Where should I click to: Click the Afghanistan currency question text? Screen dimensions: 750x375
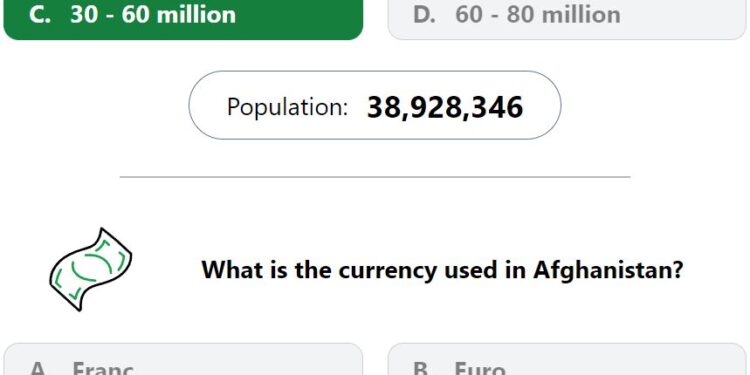pyautogui.click(x=442, y=270)
